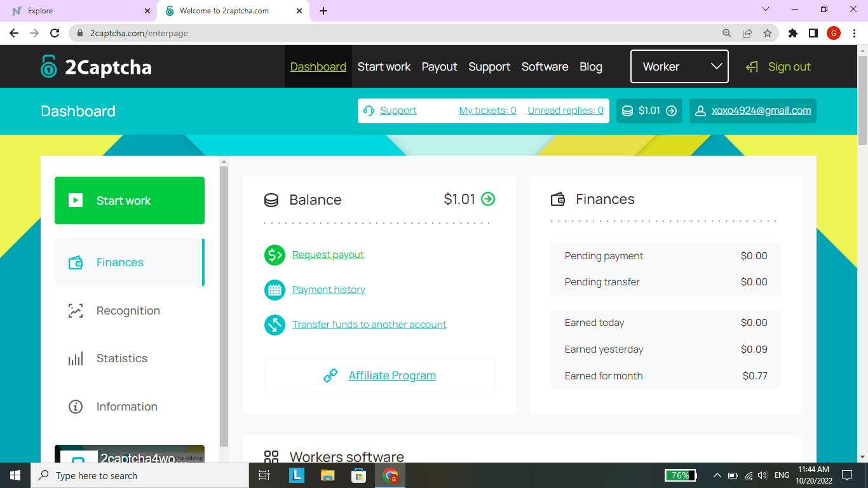Open the Chrome profile avatar G
This screenshot has height=488, width=868.
834,33
